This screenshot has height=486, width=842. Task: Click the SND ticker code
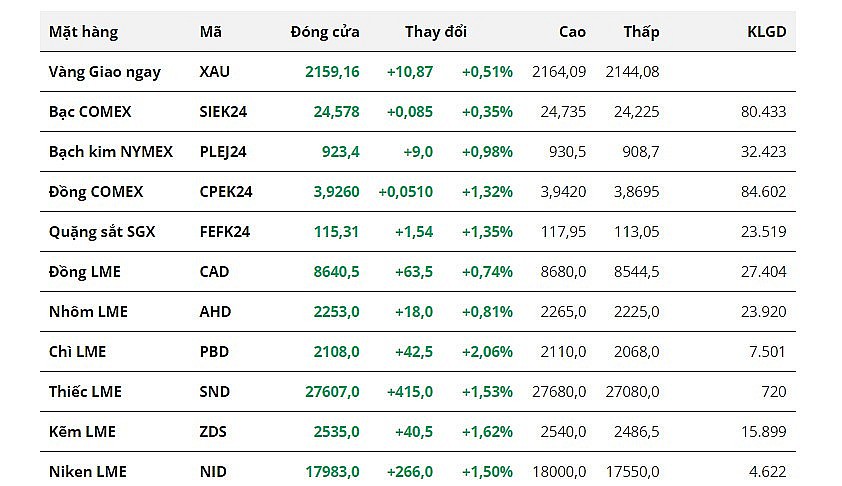215,392
